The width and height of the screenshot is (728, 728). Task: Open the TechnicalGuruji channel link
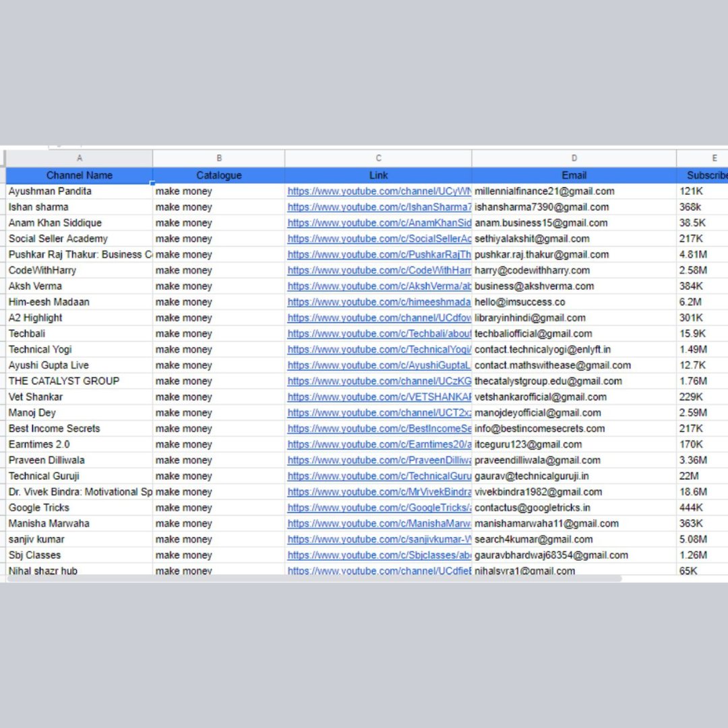(379, 476)
